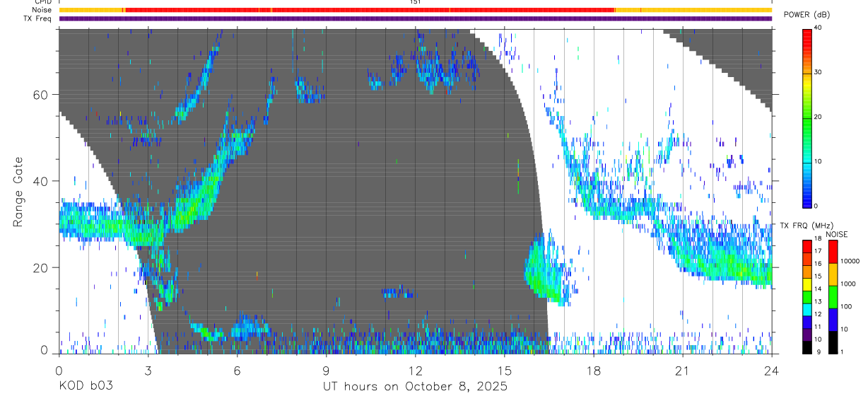Click the 20 tick on POWER colorbar
The height and width of the screenshot is (401, 868).
click(x=819, y=117)
